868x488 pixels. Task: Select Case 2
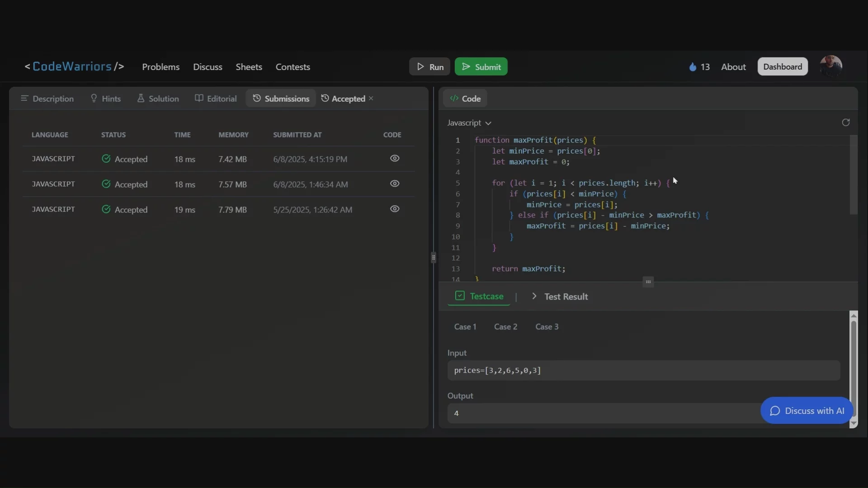pyautogui.click(x=505, y=327)
